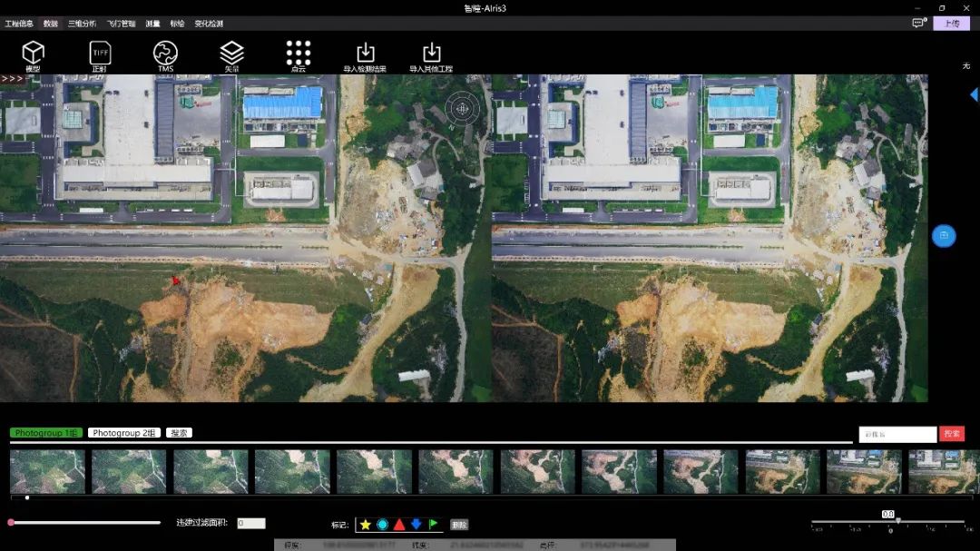Expand the >>> panel at map corner
This screenshot has width=980, height=551.
[x=13, y=79]
